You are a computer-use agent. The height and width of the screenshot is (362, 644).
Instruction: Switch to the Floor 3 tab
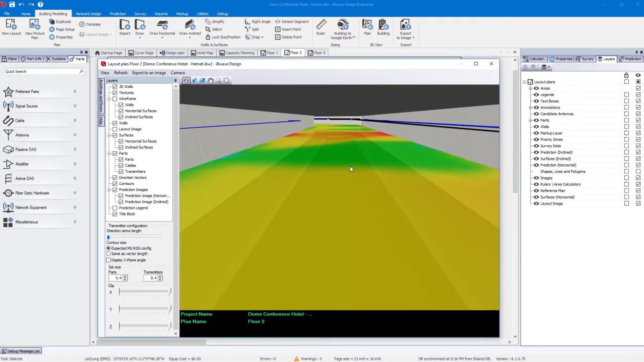tap(317, 53)
